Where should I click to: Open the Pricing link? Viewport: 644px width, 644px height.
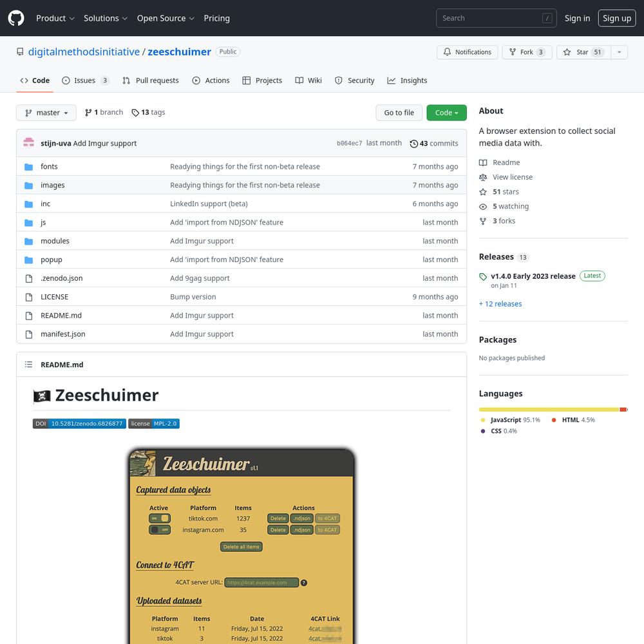click(x=217, y=18)
